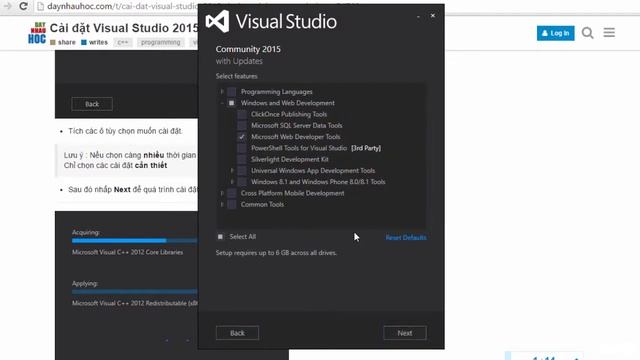
Task: Expand the Programming Languages node
Action: click(x=222, y=91)
